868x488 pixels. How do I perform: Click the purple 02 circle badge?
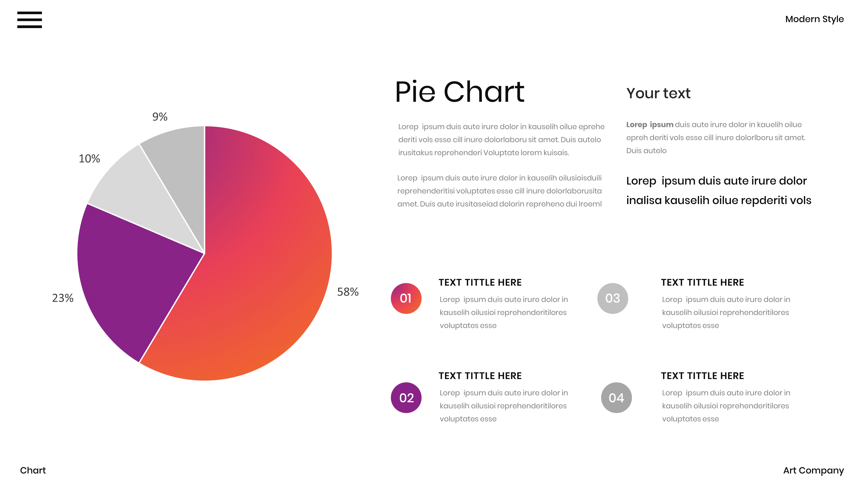(406, 398)
